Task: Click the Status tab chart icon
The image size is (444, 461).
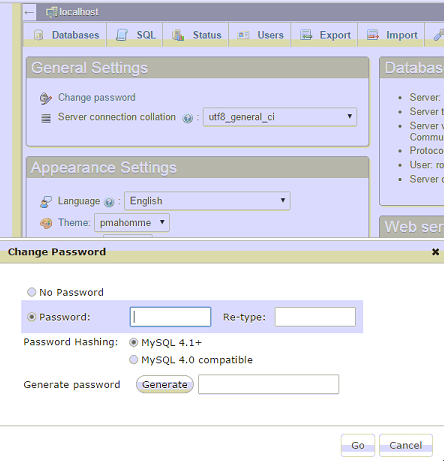Action: [178, 35]
